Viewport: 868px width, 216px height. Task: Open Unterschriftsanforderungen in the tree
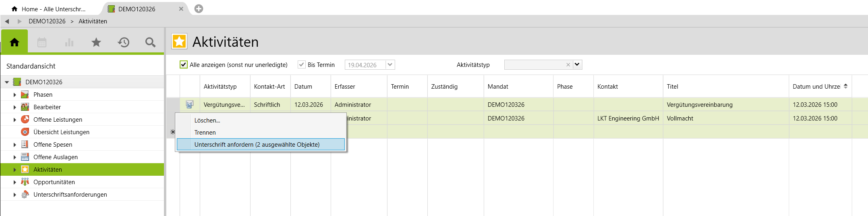coord(70,195)
